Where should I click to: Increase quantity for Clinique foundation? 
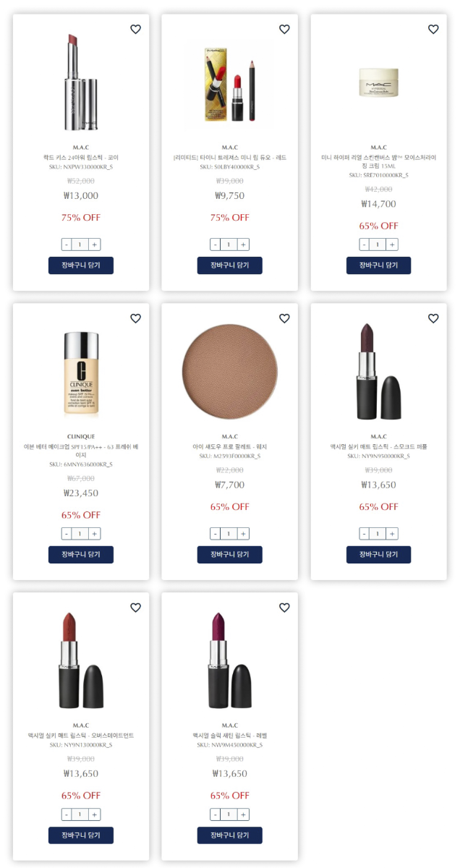click(95, 534)
